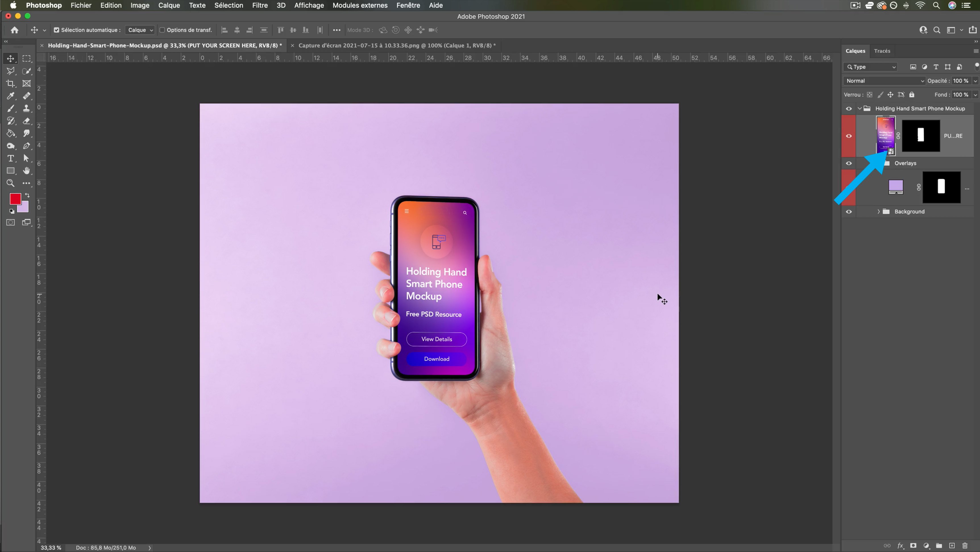Enable the Options de transf. checkbox
Screen dimensions: 980x552
click(162, 30)
